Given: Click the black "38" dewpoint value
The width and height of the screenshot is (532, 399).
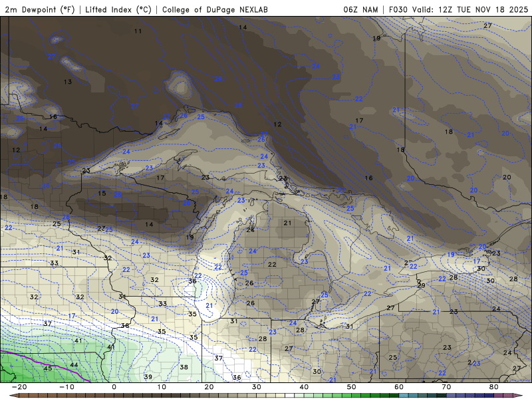Looking at the screenshot, I should (184, 367).
